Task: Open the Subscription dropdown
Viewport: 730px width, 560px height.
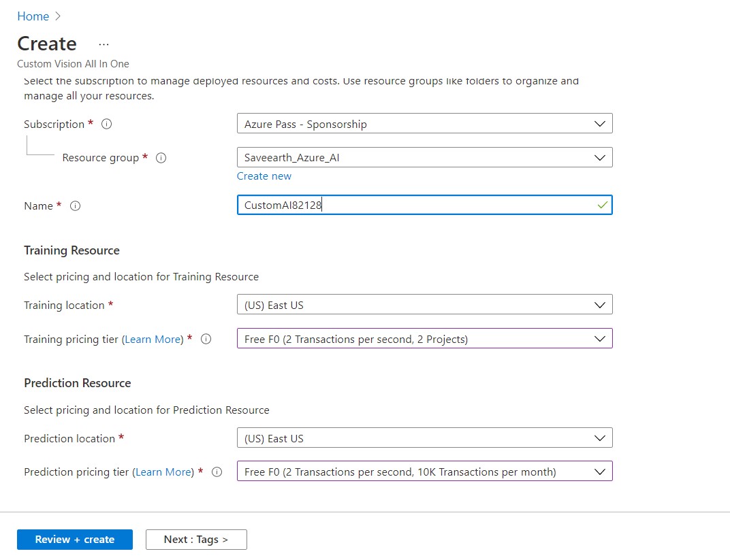Action: [424, 124]
